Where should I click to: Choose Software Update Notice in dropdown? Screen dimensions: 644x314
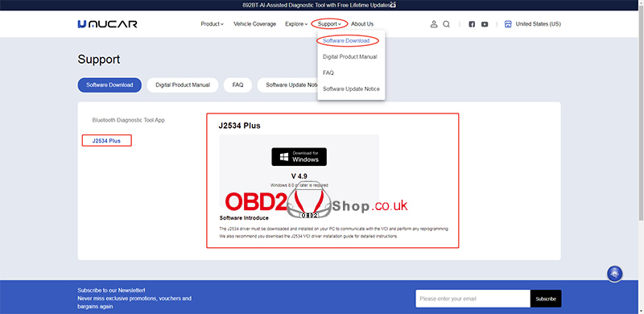[351, 89]
